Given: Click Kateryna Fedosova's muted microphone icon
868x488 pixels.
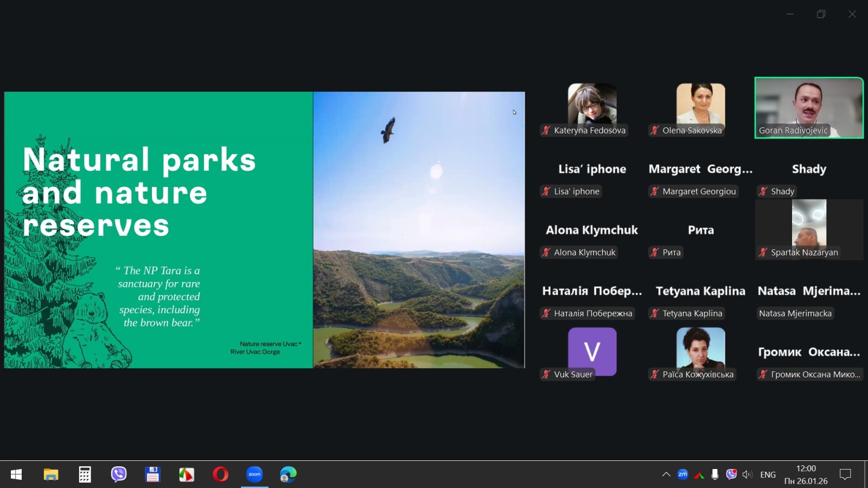Looking at the screenshot, I should [x=546, y=130].
